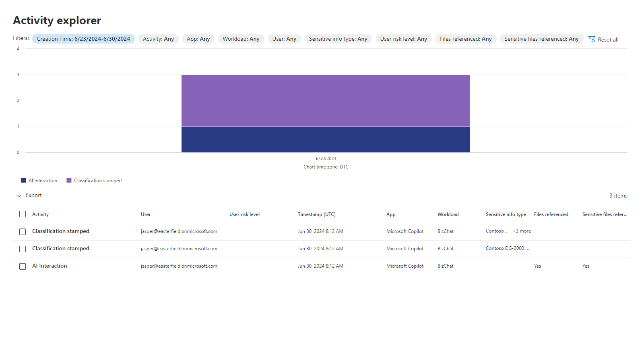Open the User: Any filter

[284, 39]
